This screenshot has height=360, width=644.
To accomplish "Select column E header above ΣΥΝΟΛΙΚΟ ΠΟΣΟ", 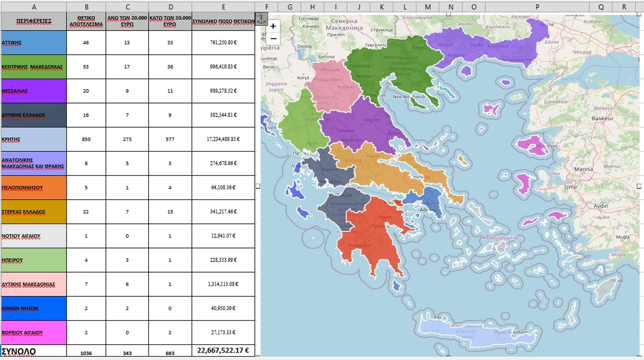I will click(224, 7).
